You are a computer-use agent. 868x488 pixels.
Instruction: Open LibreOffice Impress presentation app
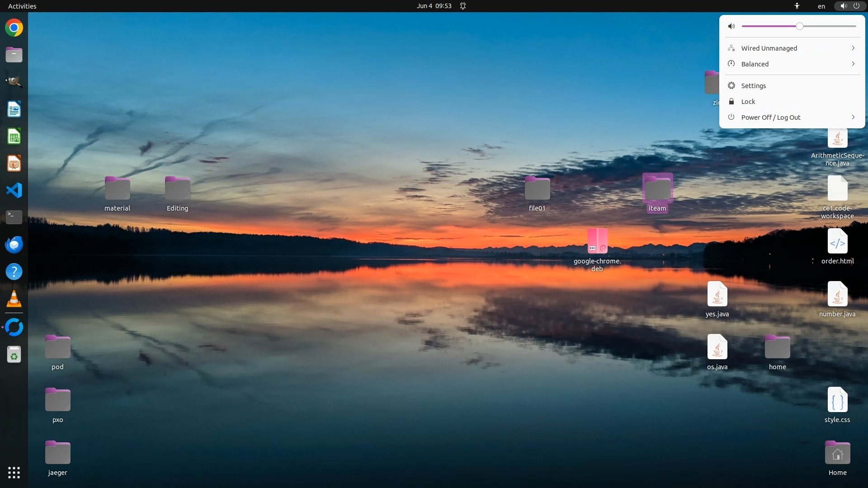(14, 164)
